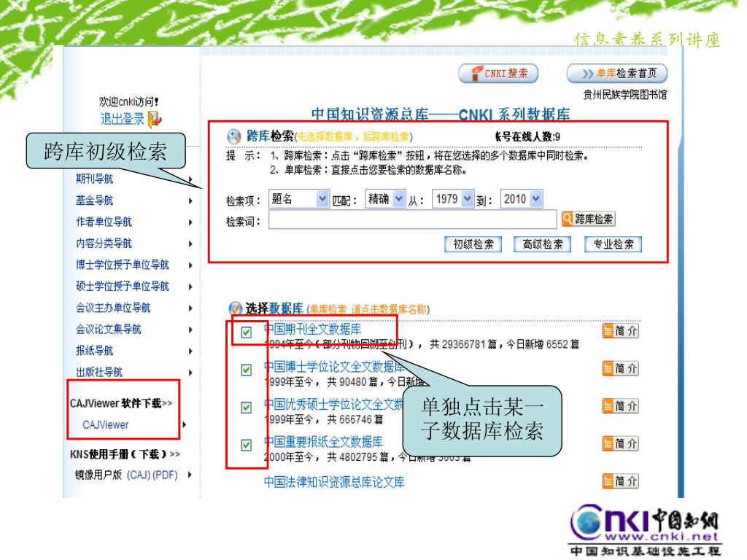Click the 账号在线人数:9 status text
Viewport: 747px width, 560px height.
coord(527,137)
